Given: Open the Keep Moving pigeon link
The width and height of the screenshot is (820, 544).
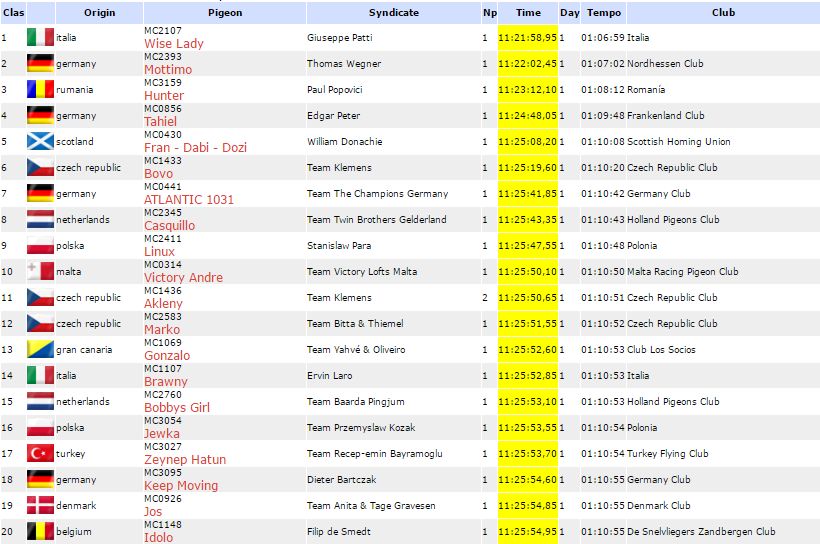Looking at the screenshot, I should point(181,485).
